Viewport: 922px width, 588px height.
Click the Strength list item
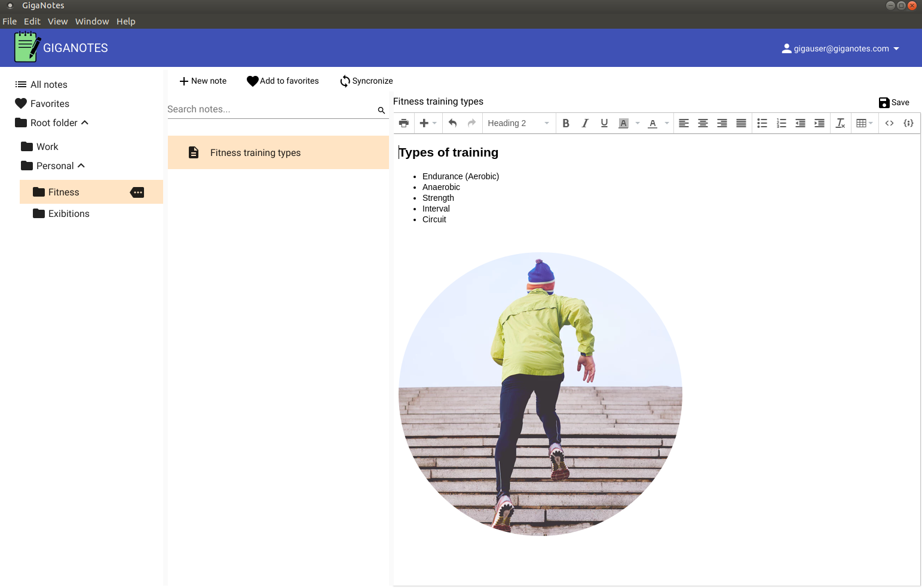click(438, 198)
